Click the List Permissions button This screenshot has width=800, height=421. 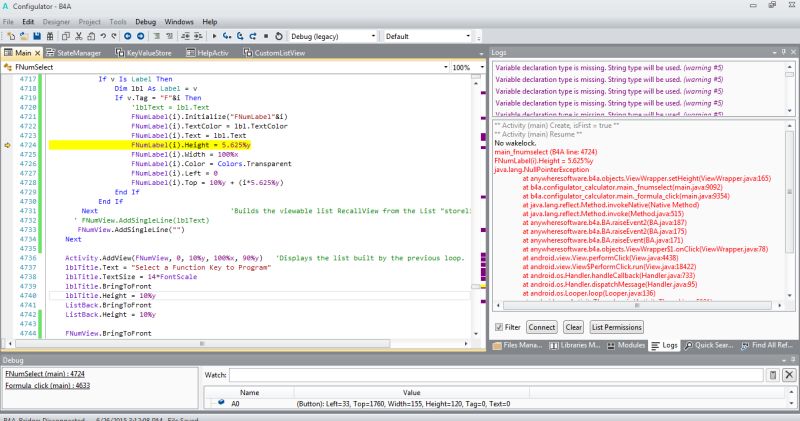point(615,327)
